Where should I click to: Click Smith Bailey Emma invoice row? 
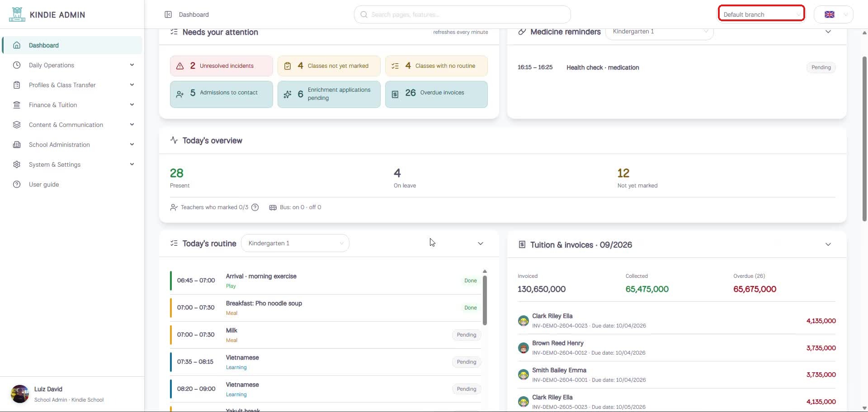click(676, 375)
